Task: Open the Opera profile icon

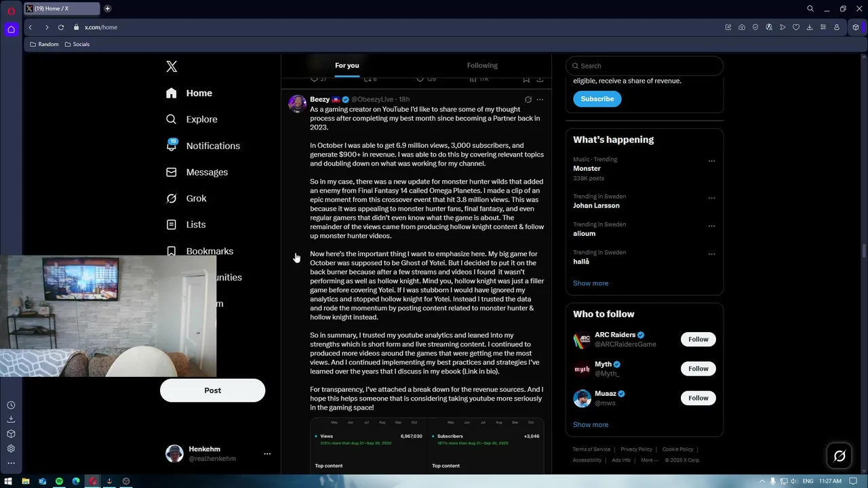Action: 837,27
